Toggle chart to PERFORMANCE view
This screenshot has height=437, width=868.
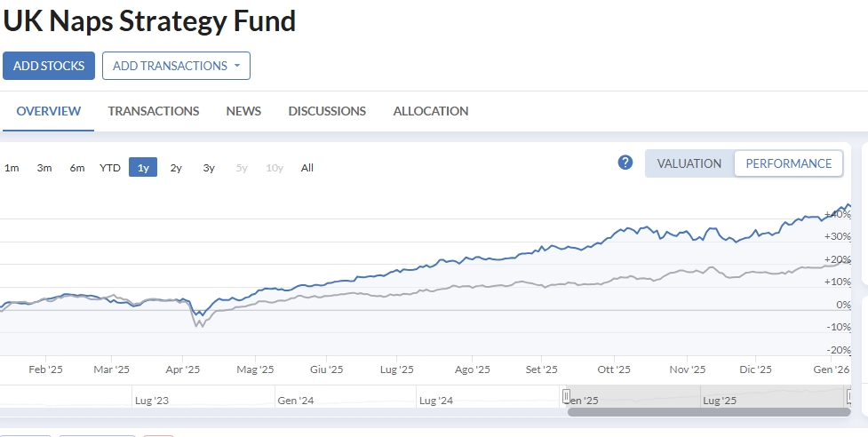788,163
